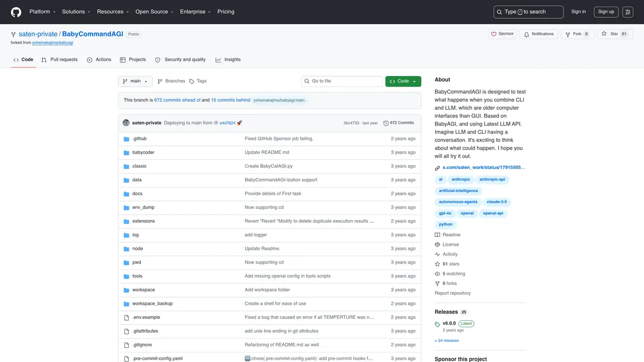Image resolution: width=644 pixels, height=362 pixels.
Task: Select the gpt-4o topic tag
Action: click(445, 213)
